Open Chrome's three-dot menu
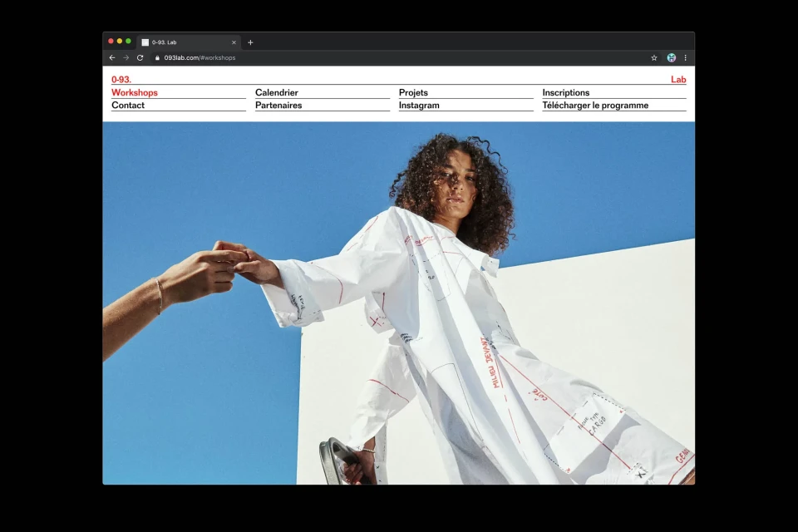The height and width of the screenshot is (532, 798). (685, 57)
